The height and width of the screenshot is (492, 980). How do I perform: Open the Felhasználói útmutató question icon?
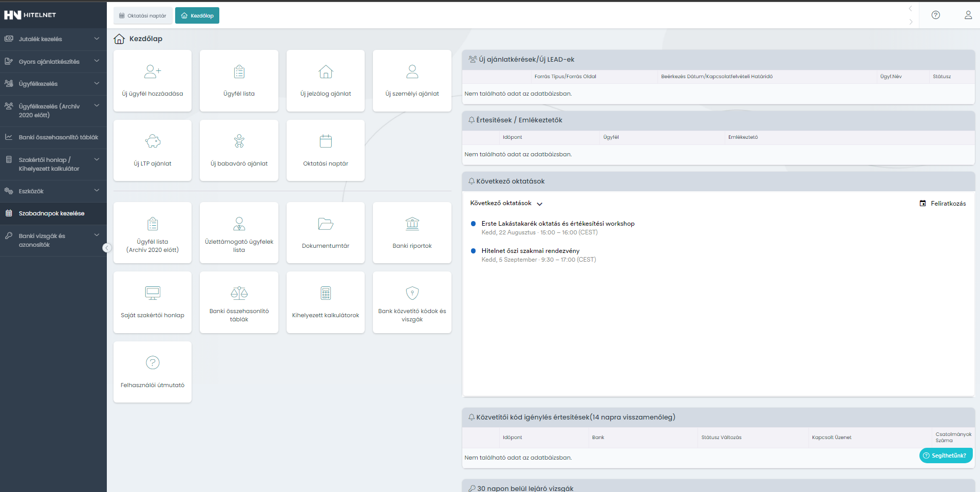pos(153,362)
